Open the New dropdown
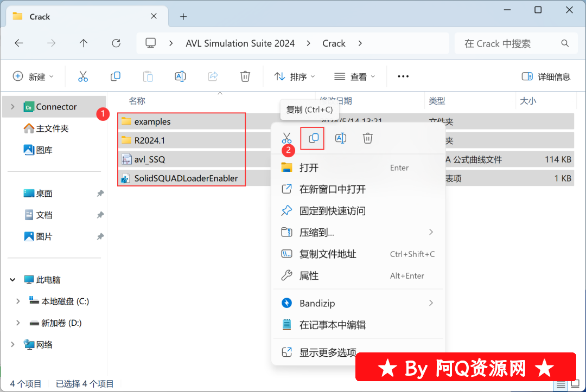 click(x=33, y=76)
